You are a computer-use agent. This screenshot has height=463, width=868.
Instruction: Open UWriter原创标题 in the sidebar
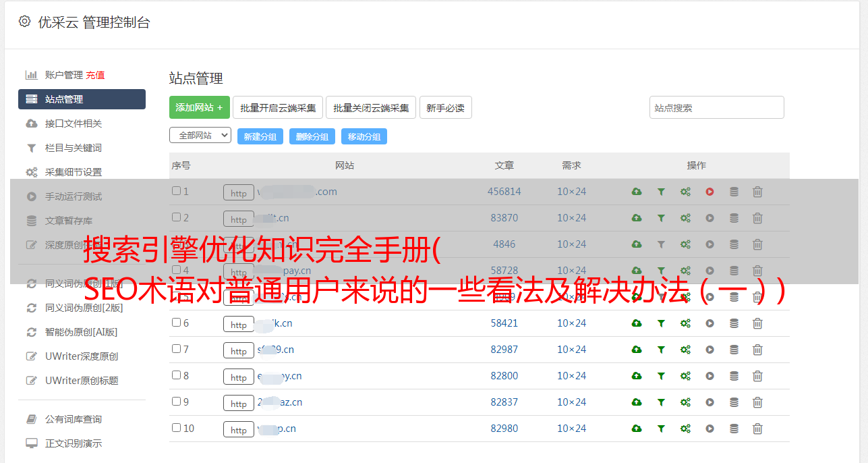coord(82,381)
